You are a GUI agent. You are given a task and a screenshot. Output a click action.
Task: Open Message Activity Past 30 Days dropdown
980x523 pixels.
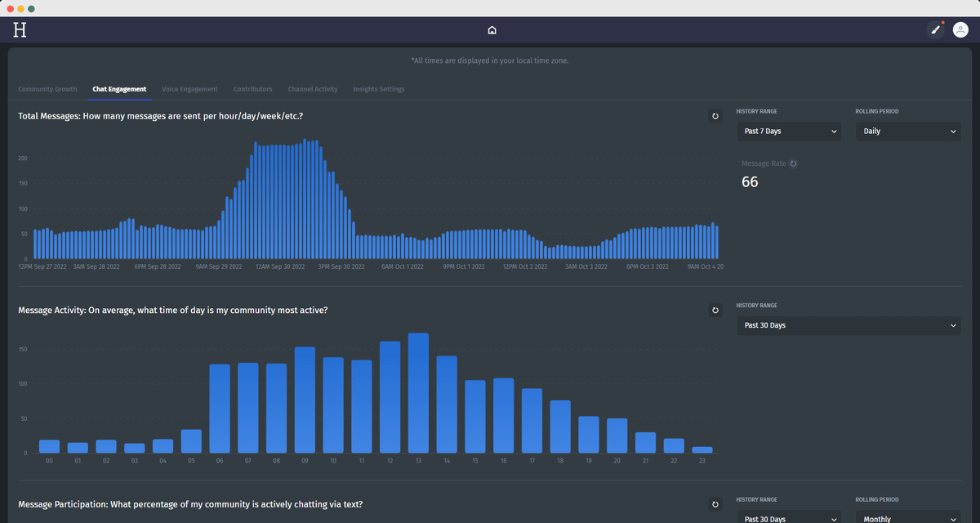(x=849, y=325)
